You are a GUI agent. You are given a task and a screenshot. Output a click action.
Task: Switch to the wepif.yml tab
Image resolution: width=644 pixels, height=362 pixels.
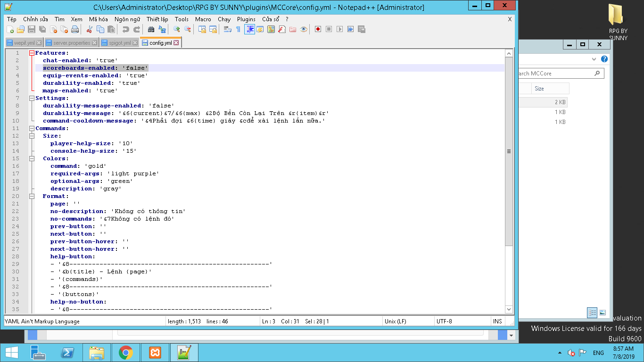[24, 43]
